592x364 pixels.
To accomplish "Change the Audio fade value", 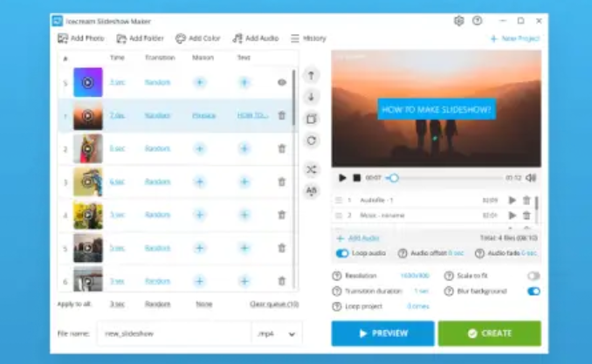I will pyautogui.click(x=529, y=253).
